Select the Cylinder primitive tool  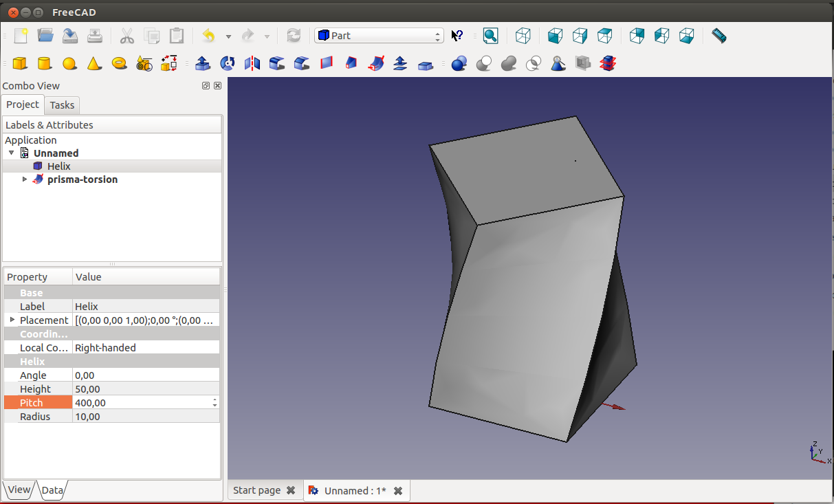(x=44, y=64)
